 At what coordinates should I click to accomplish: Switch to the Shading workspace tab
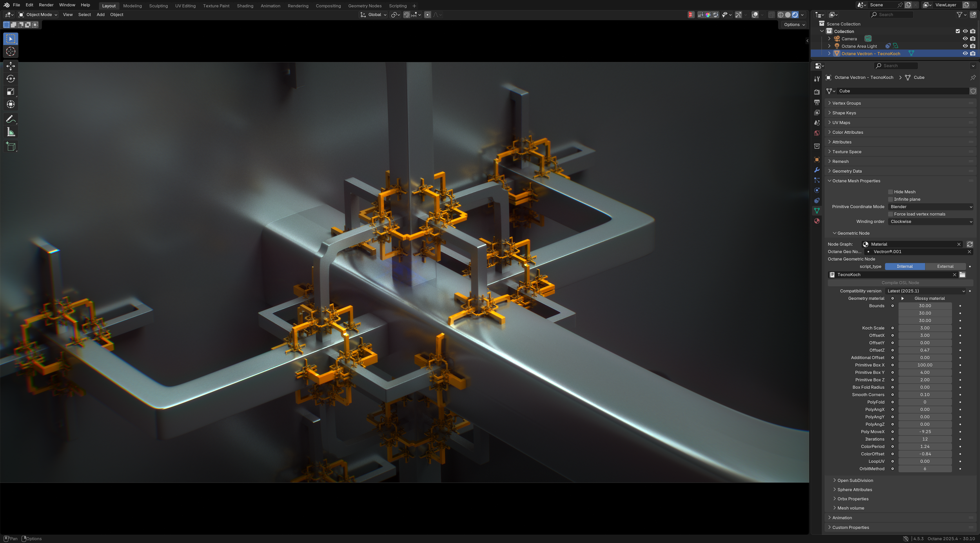(245, 6)
